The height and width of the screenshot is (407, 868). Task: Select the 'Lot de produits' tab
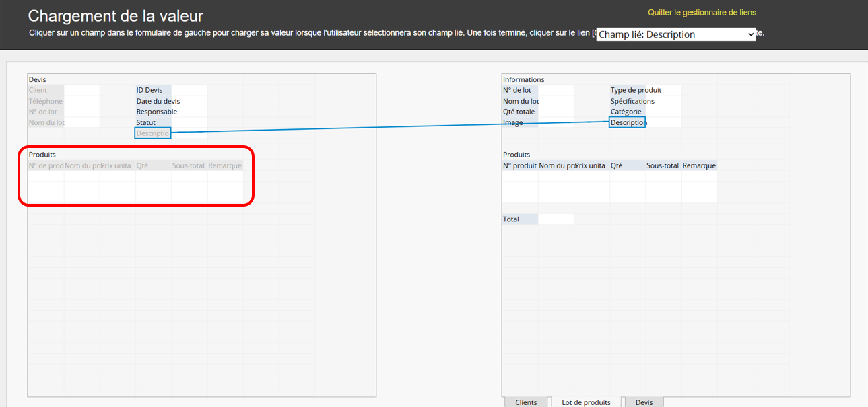pyautogui.click(x=586, y=402)
